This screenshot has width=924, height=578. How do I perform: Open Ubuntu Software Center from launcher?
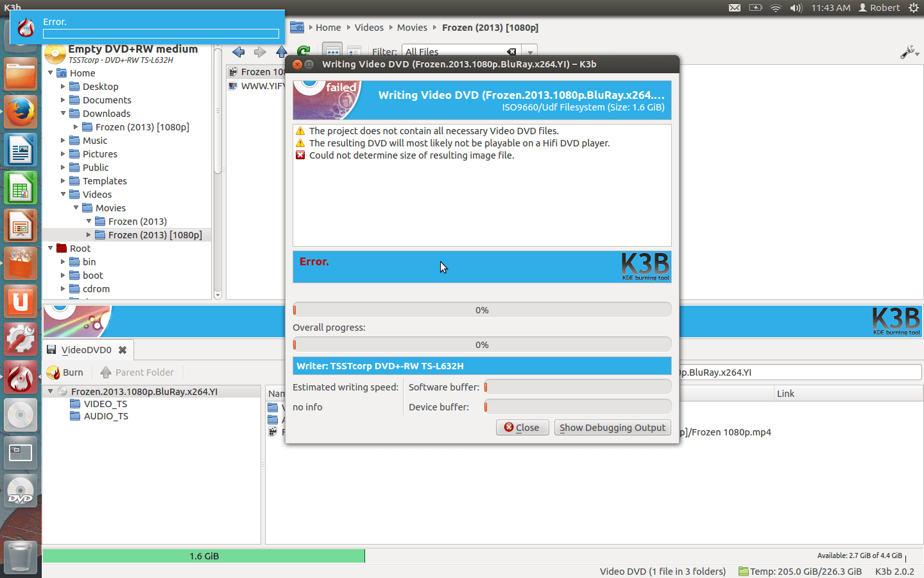point(21,264)
